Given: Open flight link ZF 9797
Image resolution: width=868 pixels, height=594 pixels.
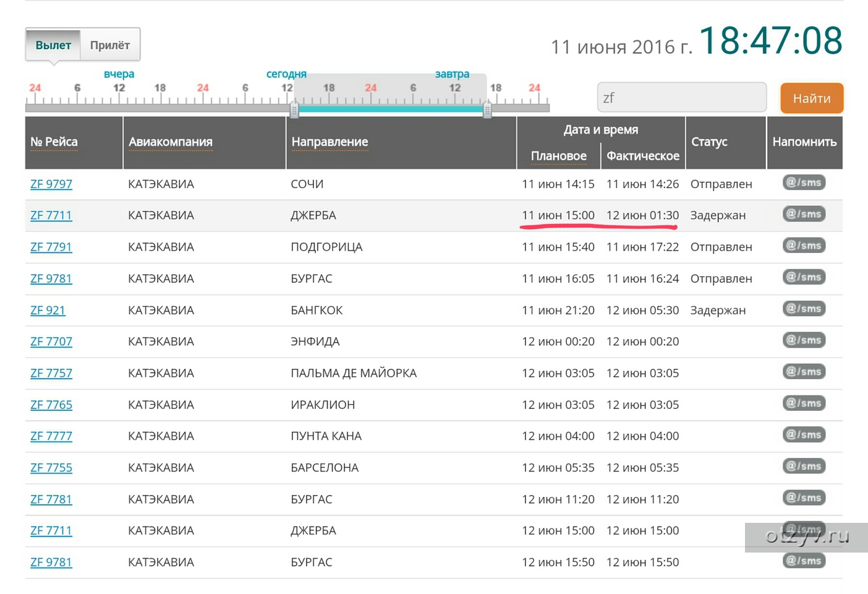Looking at the screenshot, I should [51, 184].
